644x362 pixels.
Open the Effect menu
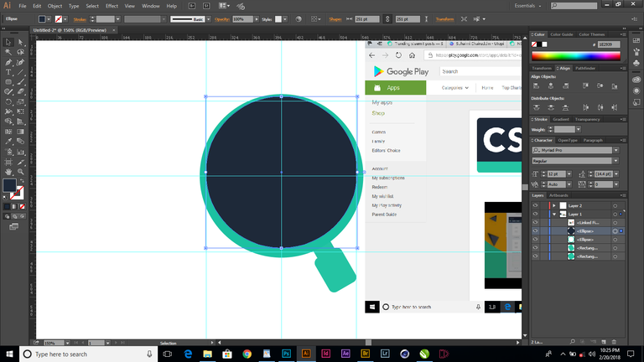point(112,6)
